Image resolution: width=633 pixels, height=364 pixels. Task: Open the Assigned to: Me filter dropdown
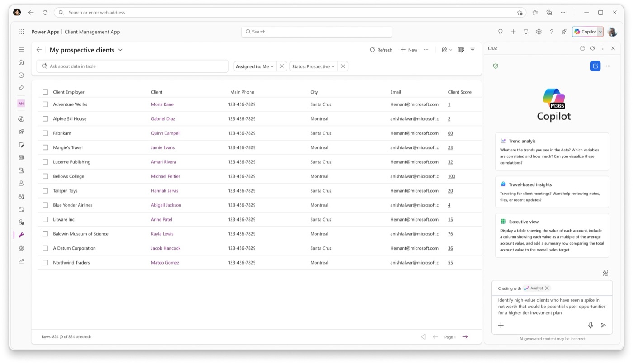(255, 66)
